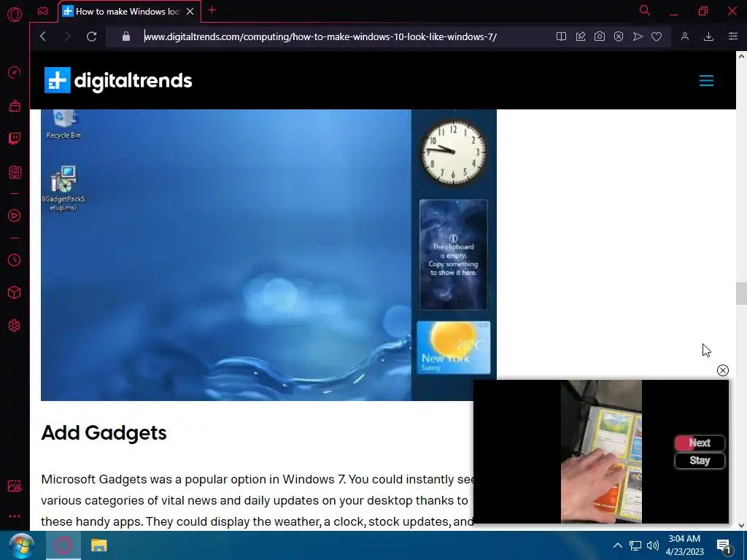The height and width of the screenshot is (560, 747).
Task: Open the edit page pencil icon
Action: 581,36
